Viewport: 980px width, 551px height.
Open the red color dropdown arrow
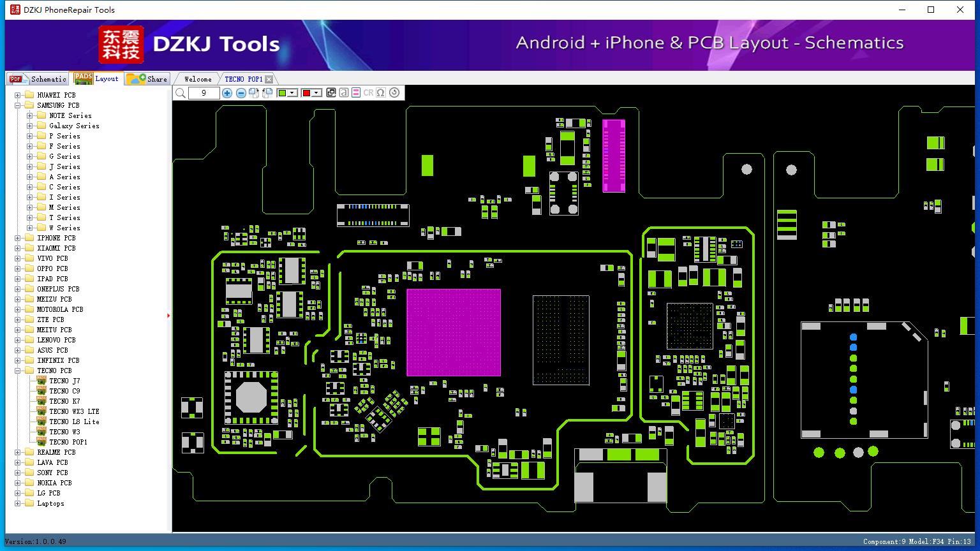(x=316, y=93)
